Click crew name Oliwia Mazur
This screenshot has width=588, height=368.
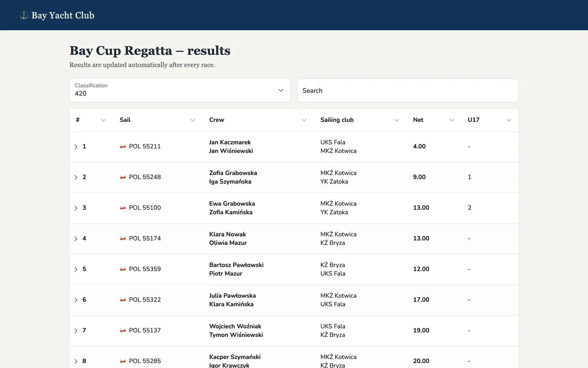point(228,243)
